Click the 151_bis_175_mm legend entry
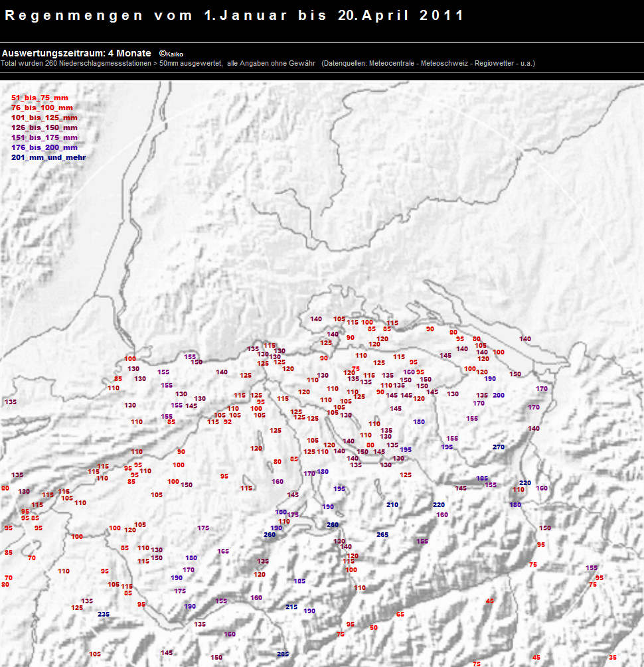644x667 pixels. [44, 137]
